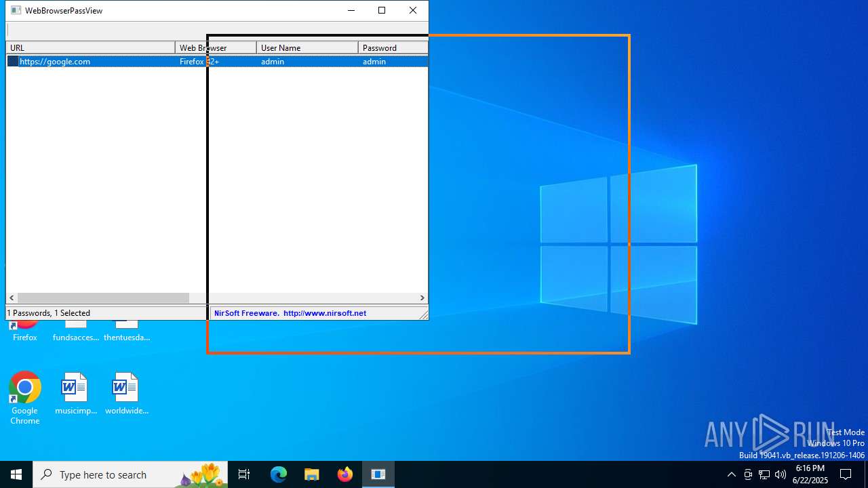
Task: Select the thentuesda... desktop file
Action: coord(127,332)
